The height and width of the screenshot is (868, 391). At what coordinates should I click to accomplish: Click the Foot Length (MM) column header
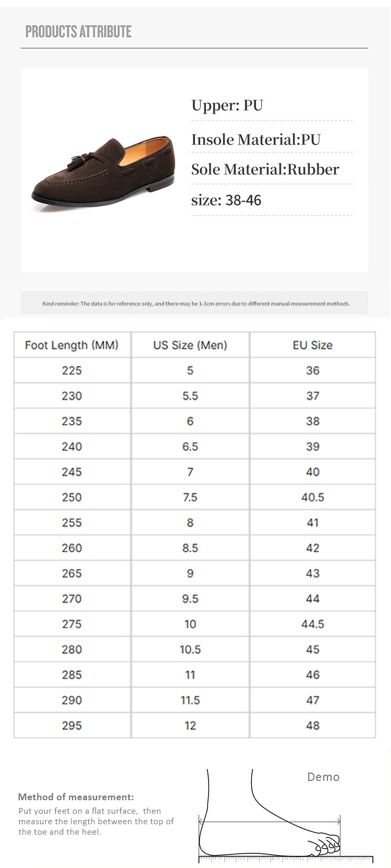(x=72, y=345)
